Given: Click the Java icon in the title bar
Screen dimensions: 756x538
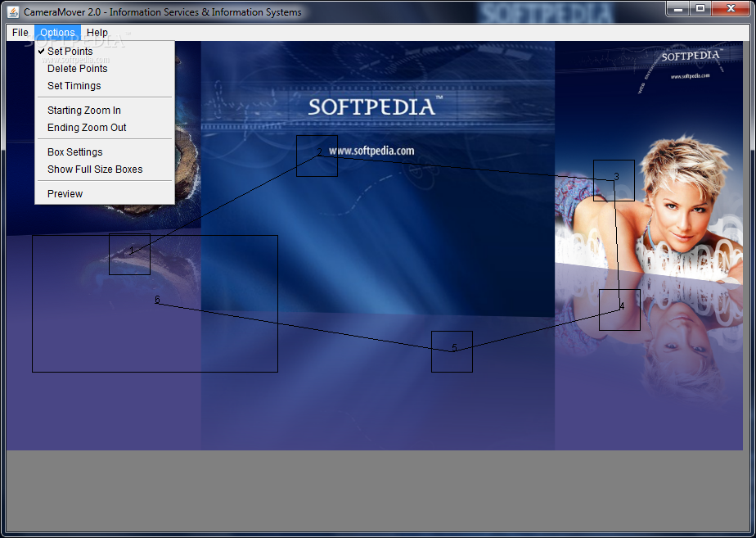Looking at the screenshot, I should (x=13, y=11).
